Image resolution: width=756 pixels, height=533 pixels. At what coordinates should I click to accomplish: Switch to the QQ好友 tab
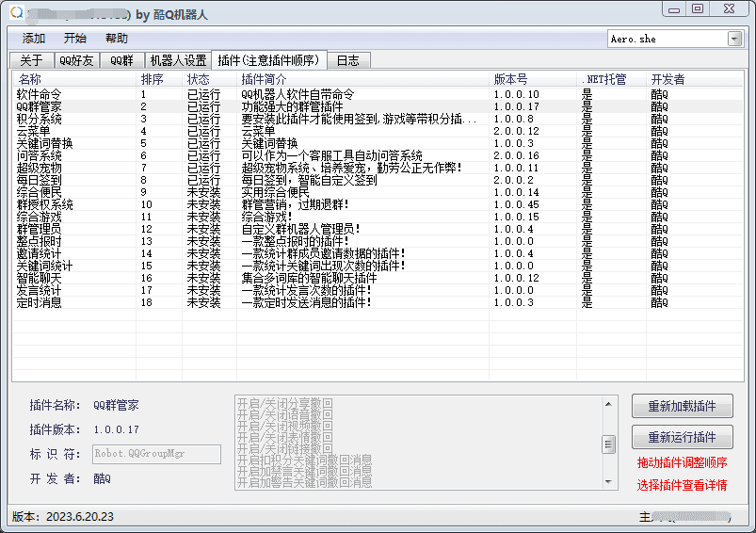click(x=76, y=61)
